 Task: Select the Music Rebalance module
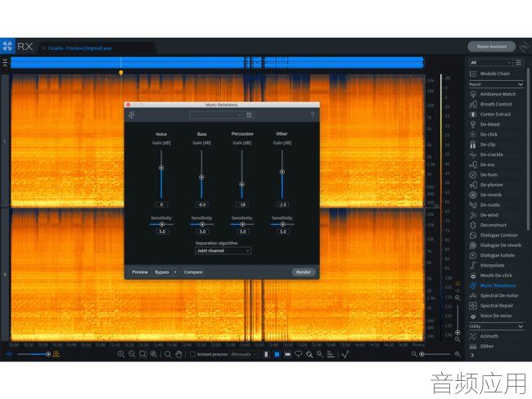coord(493,285)
